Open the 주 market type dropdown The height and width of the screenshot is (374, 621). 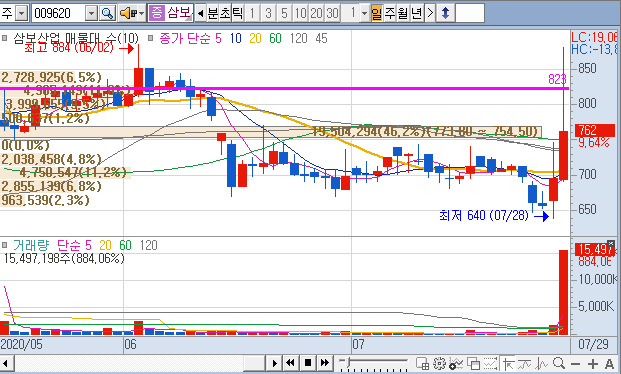tap(21, 13)
